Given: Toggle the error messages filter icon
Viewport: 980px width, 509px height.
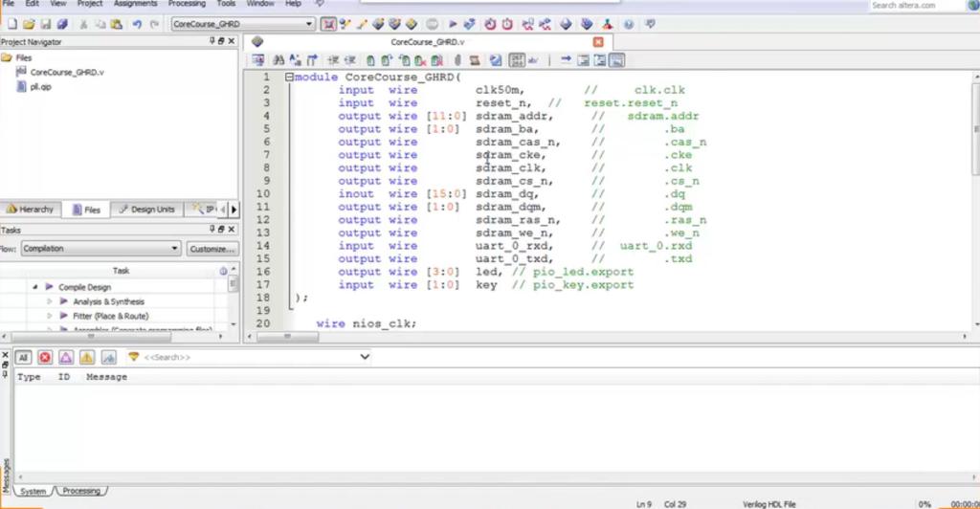Looking at the screenshot, I should (x=44, y=357).
